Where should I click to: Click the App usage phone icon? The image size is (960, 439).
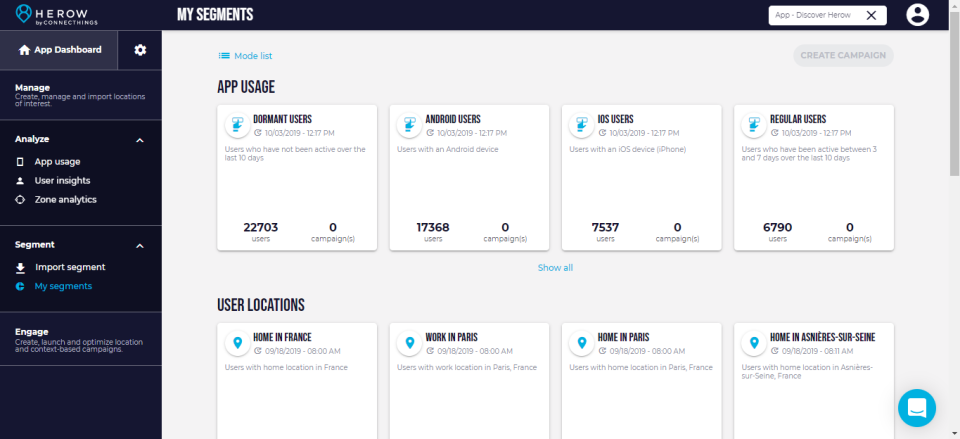(x=20, y=162)
